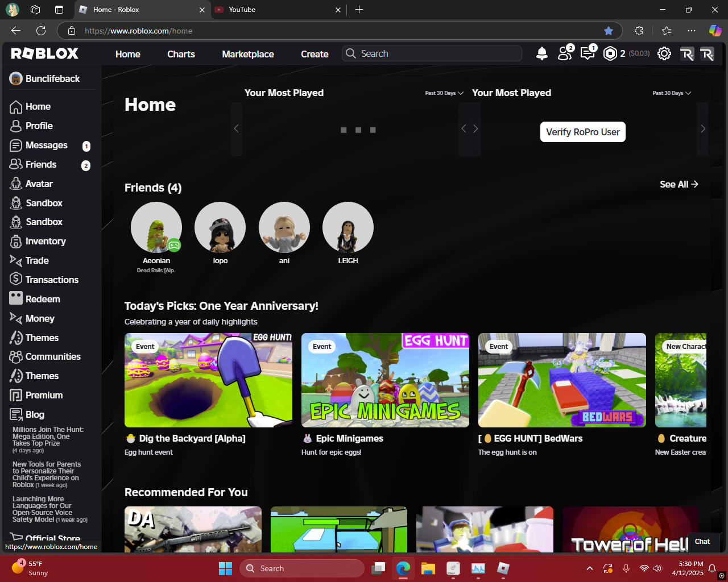This screenshot has height=582, width=728.
Task: Open volume control in system tray
Action: 658,568
